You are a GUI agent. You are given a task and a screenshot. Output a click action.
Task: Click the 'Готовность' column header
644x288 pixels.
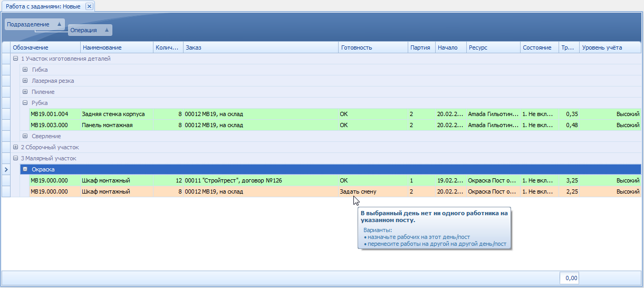[x=373, y=47]
